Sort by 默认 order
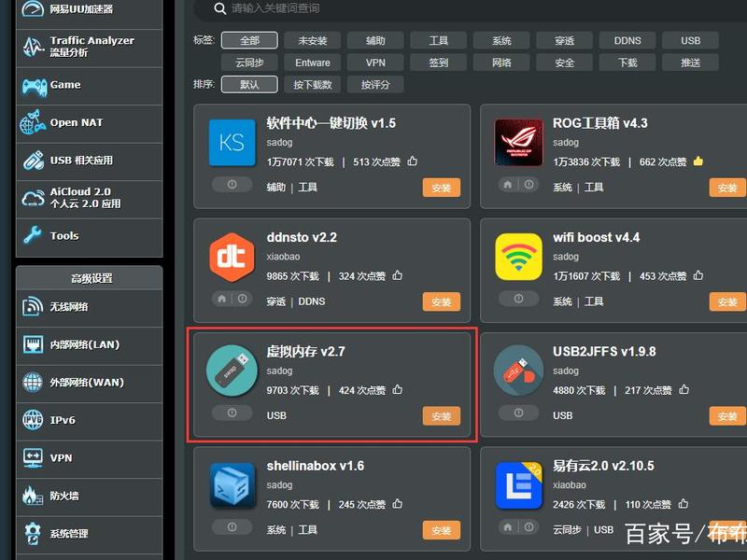 coord(249,84)
